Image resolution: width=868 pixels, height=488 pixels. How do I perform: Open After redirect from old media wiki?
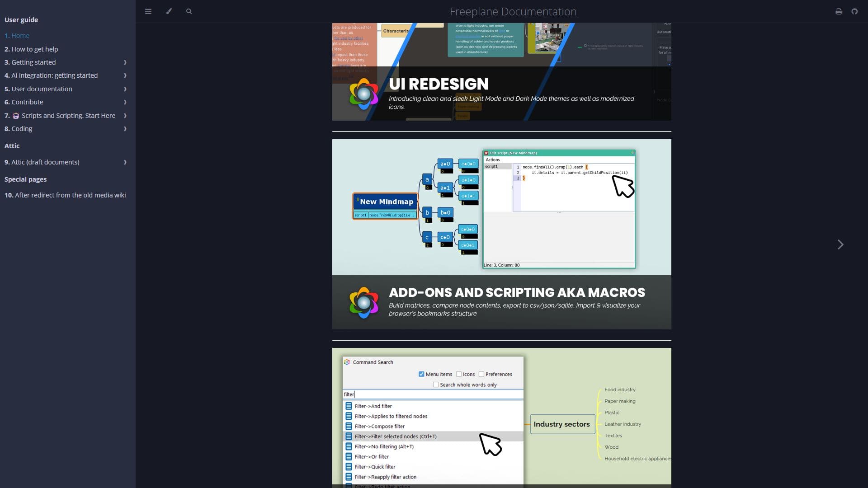tap(65, 195)
